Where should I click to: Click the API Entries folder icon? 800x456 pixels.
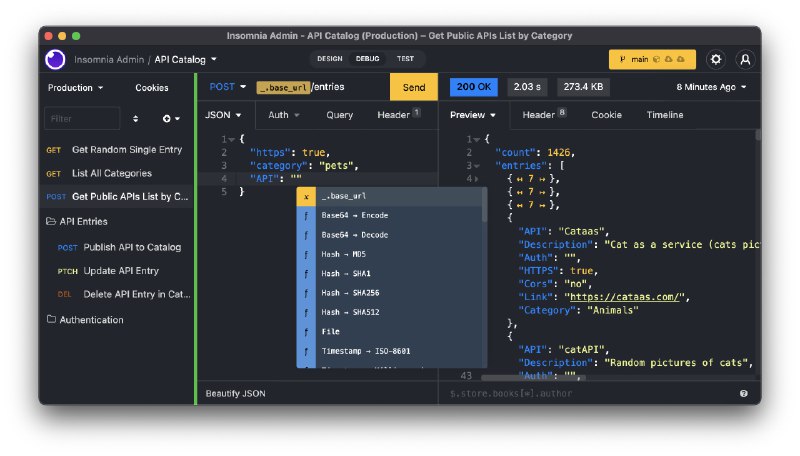point(51,221)
